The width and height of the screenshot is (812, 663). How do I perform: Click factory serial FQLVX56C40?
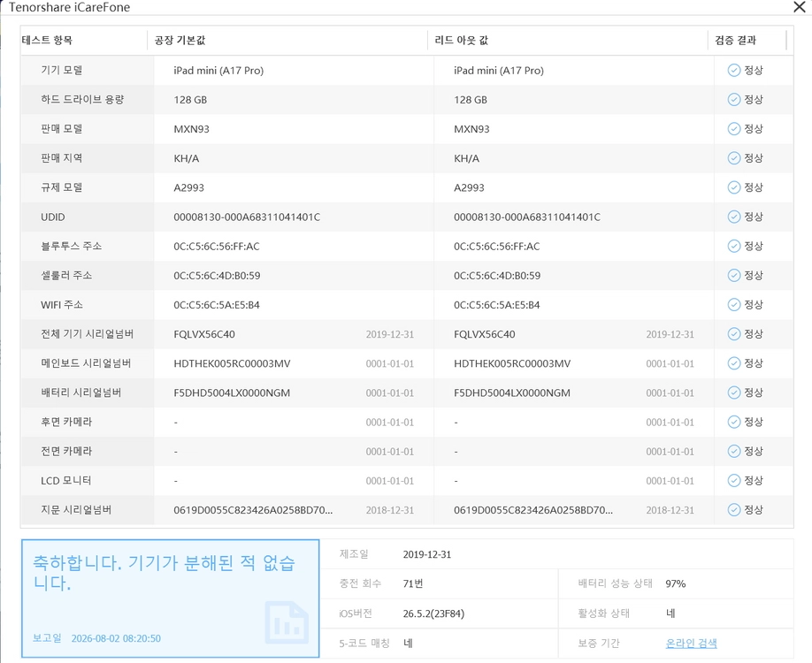click(x=204, y=334)
